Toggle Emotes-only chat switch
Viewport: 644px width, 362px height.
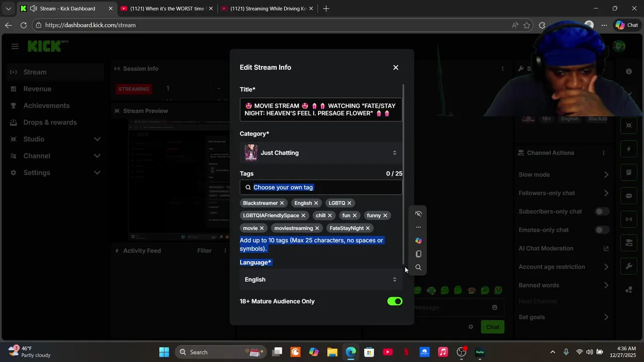(602, 230)
